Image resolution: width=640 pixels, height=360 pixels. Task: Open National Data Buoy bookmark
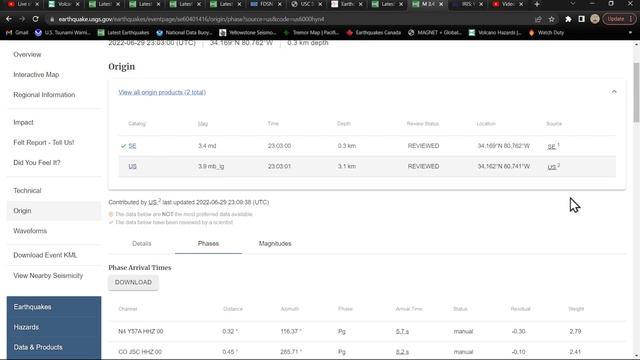tap(184, 33)
